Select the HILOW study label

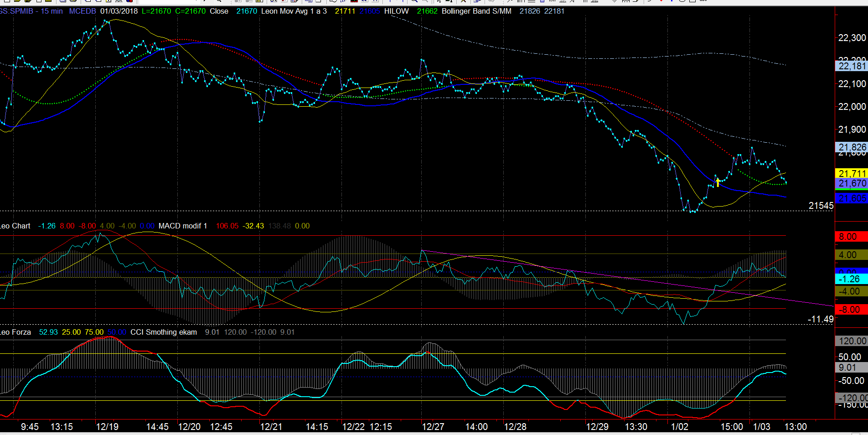coord(397,11)
